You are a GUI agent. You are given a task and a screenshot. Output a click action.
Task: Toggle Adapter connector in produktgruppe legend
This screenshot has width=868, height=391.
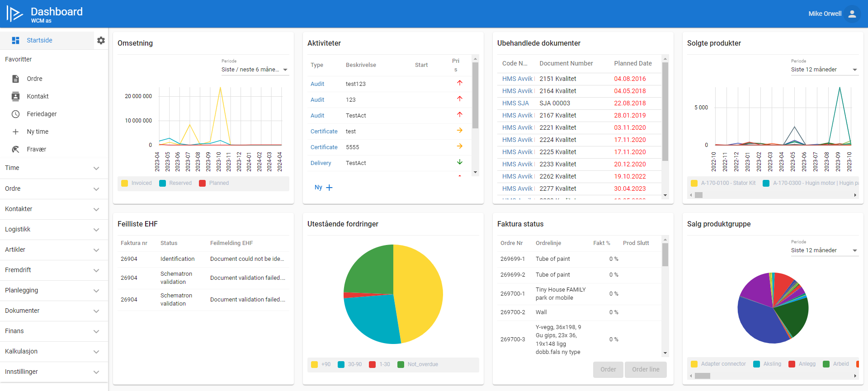[719, 364]
